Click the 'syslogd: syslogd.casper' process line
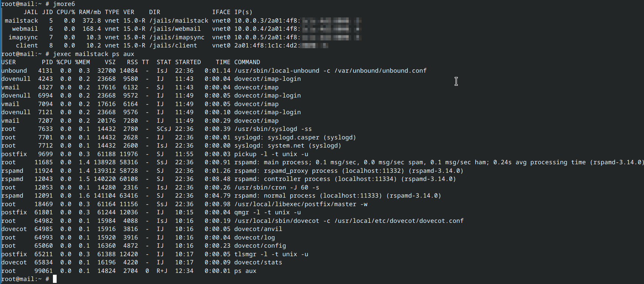Viewport: 644px width, 284px height. (x=295, y=138)
